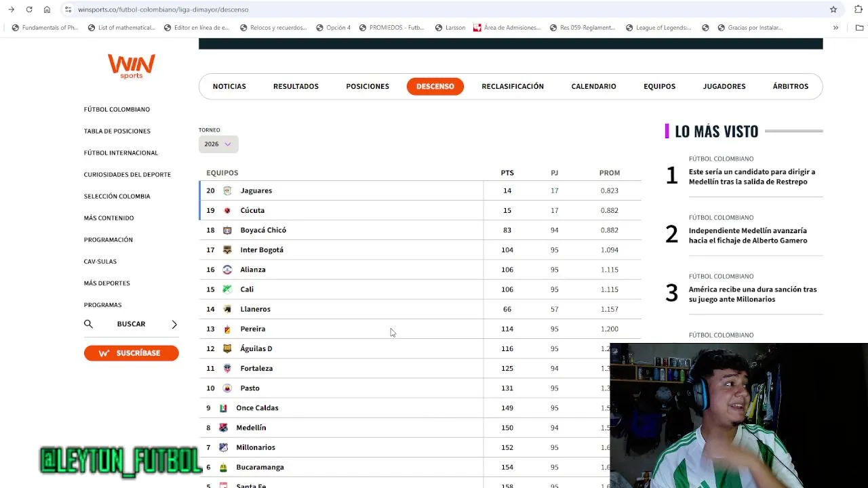Switch to the Posiciones tab

click(368, 86)
